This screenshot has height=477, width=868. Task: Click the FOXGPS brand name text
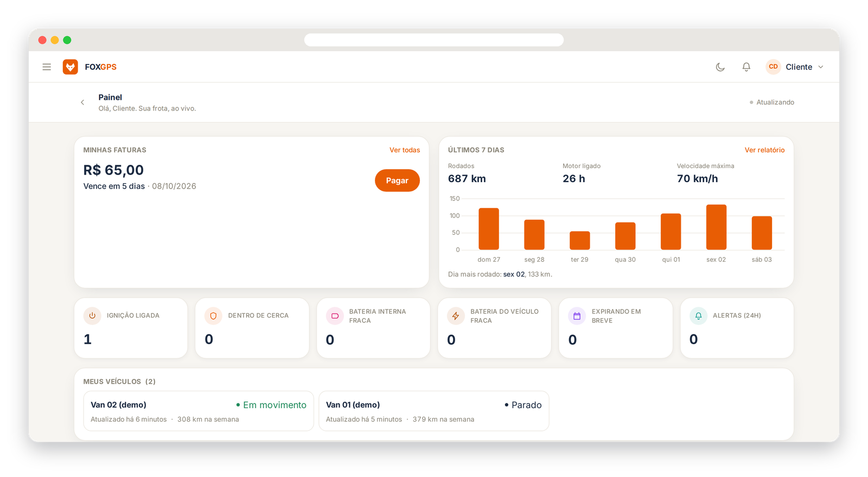pyautogui.click(x=101, y=67)
